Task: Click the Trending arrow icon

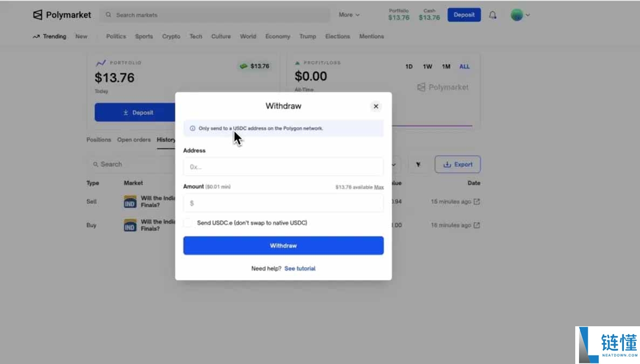Action: click(x=36, y=36)
